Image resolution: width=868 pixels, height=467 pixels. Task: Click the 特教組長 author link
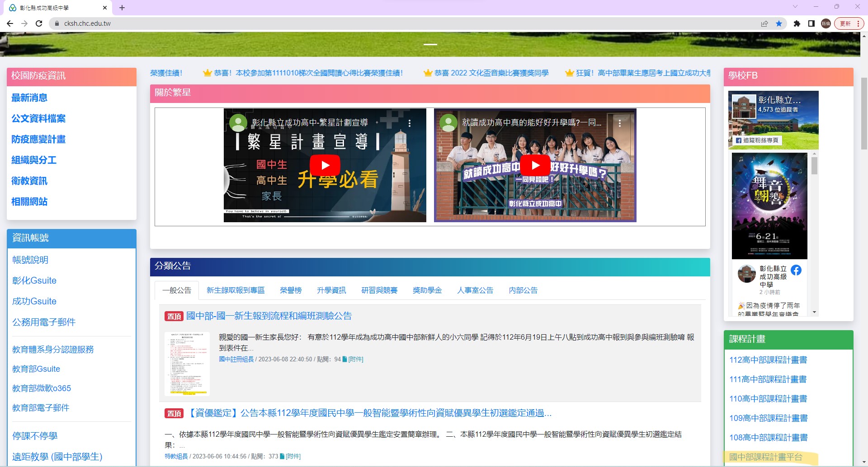pyautogui.click(x=176, y=457)
